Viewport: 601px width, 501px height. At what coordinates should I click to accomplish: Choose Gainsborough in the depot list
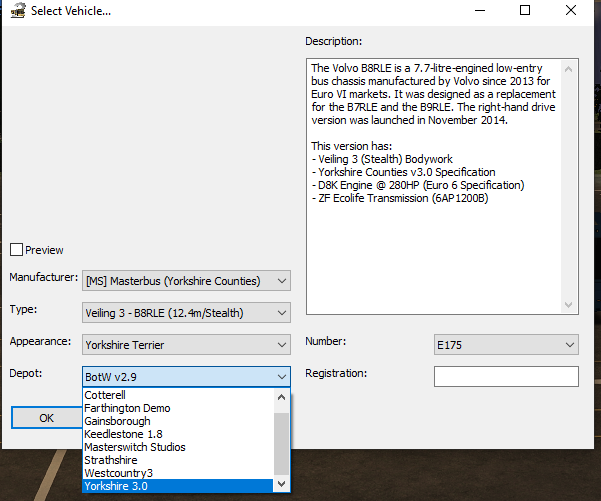point(178,421)
